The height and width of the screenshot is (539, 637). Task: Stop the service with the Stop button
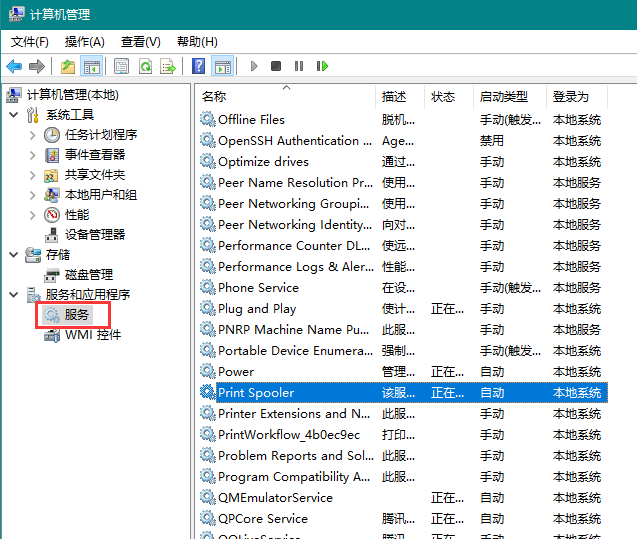pyautogui.click(x=276, y=66)
